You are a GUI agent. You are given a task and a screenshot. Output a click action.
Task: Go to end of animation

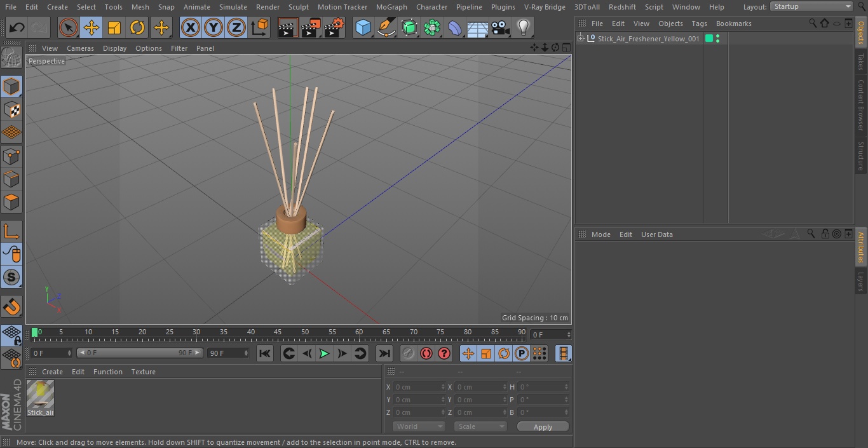pos(384,353)
